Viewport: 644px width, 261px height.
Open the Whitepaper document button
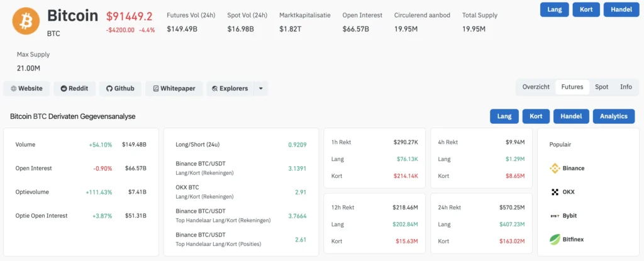click(x=174, y=89)
